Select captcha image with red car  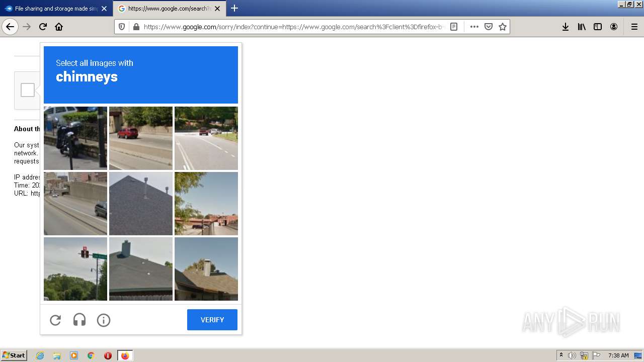(141, 138)
